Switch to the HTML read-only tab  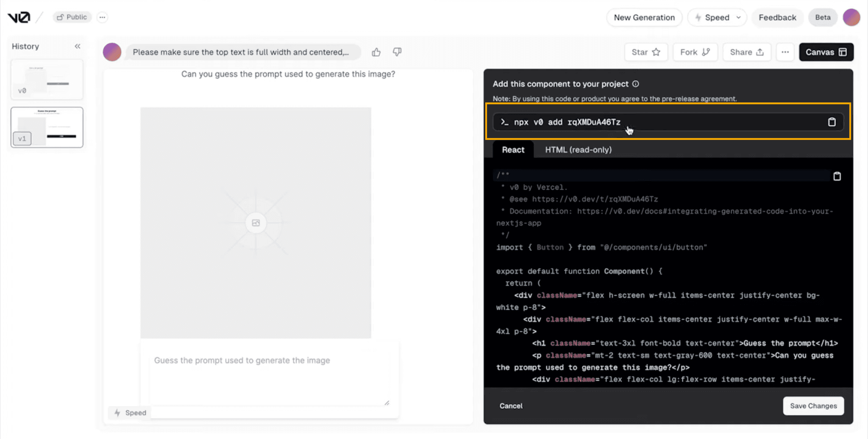coord(578,149)
